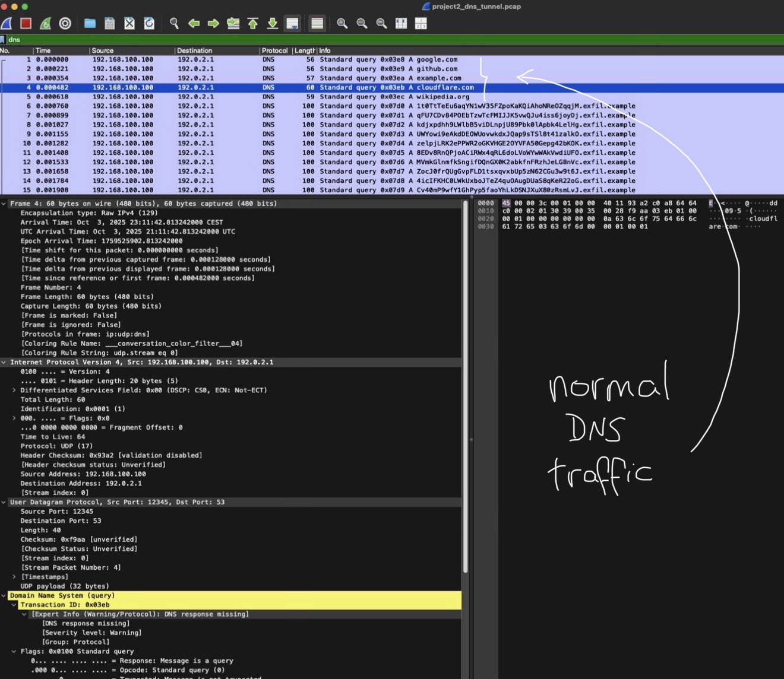
Task: Collapse the Frame 4 details section
Action: 4,204
